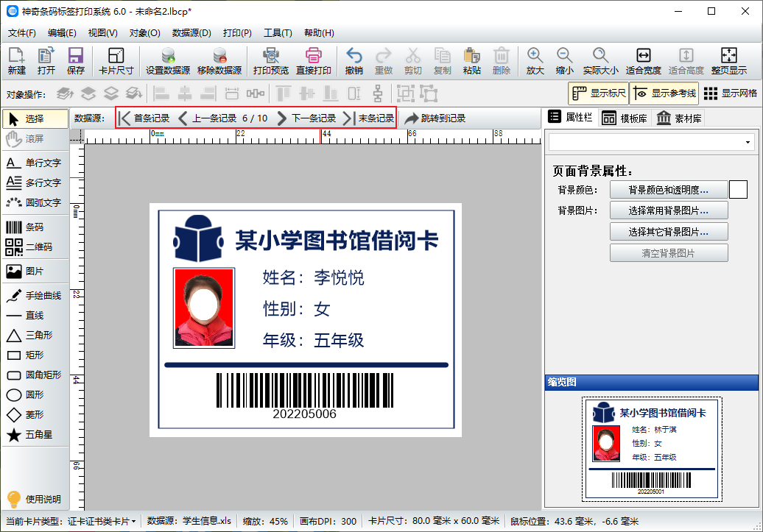Image resolution: width=763 pixels, height=532 pixels.
Task: Open the 对象(O) menu
Action: tap(144, 33)
